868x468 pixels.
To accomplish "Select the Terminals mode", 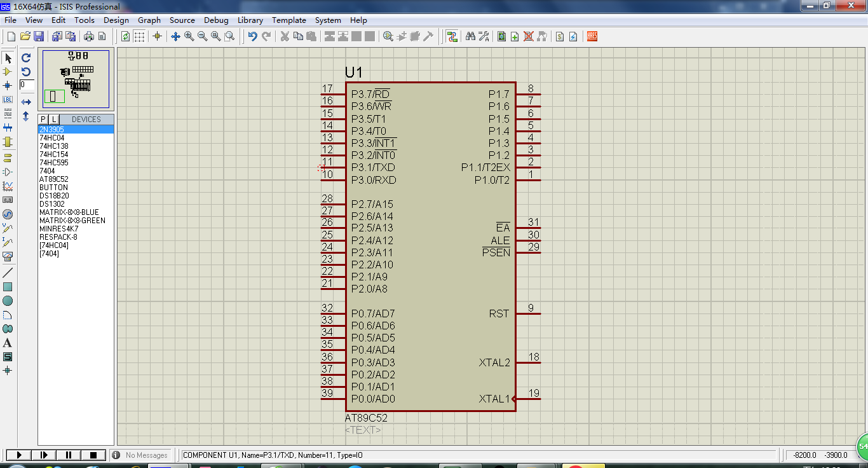I will [8, 158].
